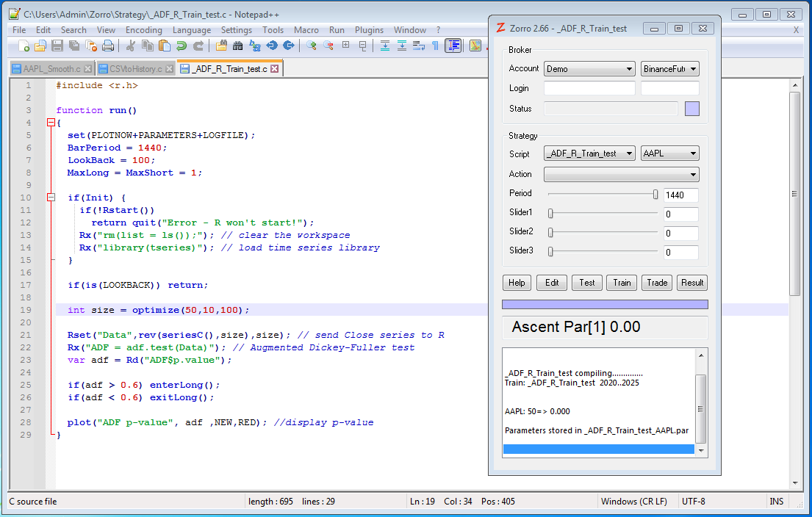This screenshot has width=812, height=517.
Task: Click the Save All icon
Action: pos(74,46)
